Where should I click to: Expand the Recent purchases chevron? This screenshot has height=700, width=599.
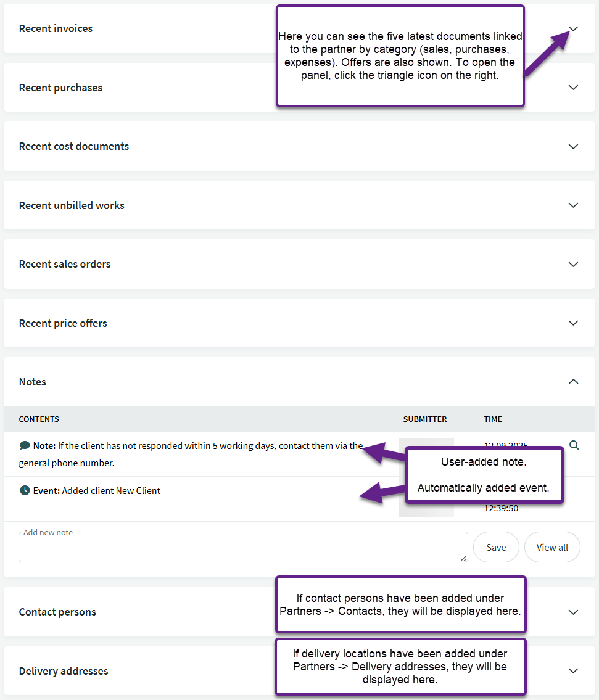click(573, 88)
